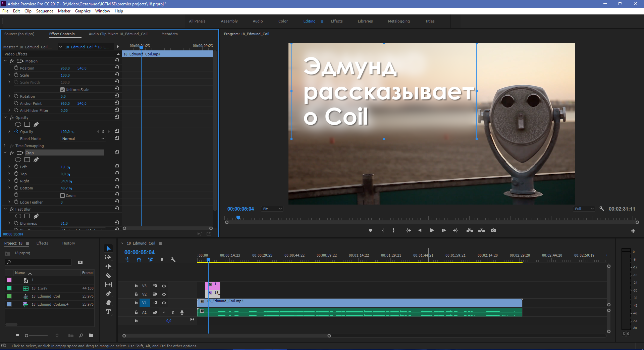This screenshot has height=350, width=644.
Task: Step forward one frame in program monitor
Action: click(x=444, y=230)
